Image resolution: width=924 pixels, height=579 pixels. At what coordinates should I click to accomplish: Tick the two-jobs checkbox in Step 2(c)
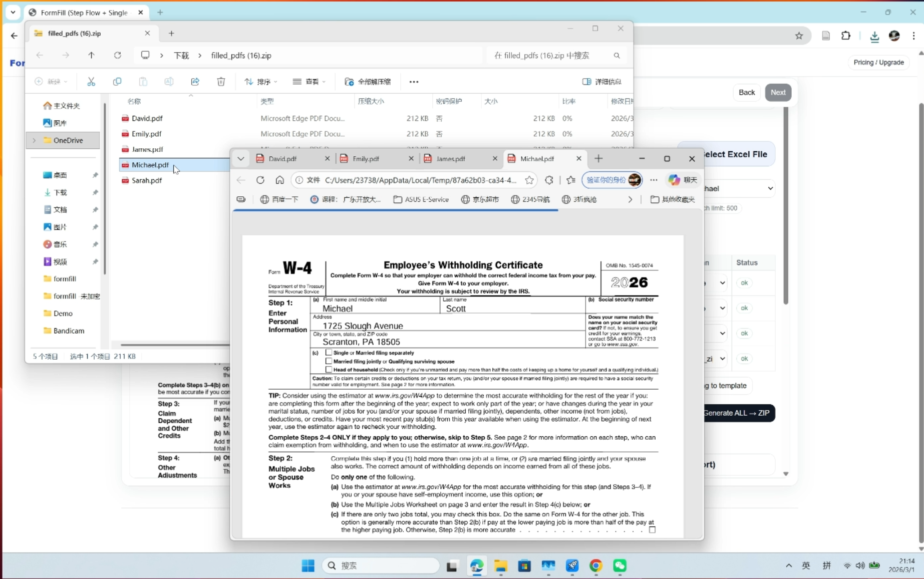click(x=652, y=529)
